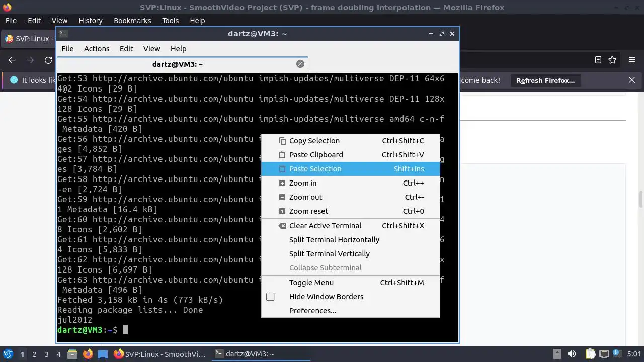Click the copy icon beside Copy Selection
644x362 pixels.
(x=282, y=141)
